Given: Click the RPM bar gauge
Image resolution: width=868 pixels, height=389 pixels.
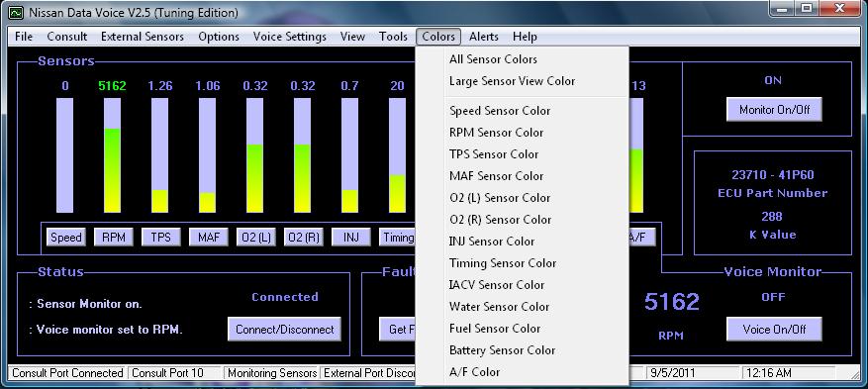Looking at the screenshot, I should point(113,155).
